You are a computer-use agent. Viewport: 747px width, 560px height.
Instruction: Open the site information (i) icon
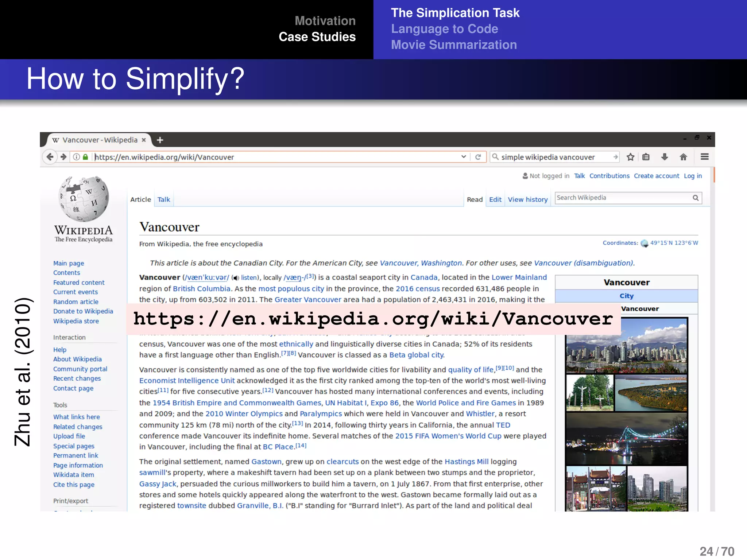(76, 157)
